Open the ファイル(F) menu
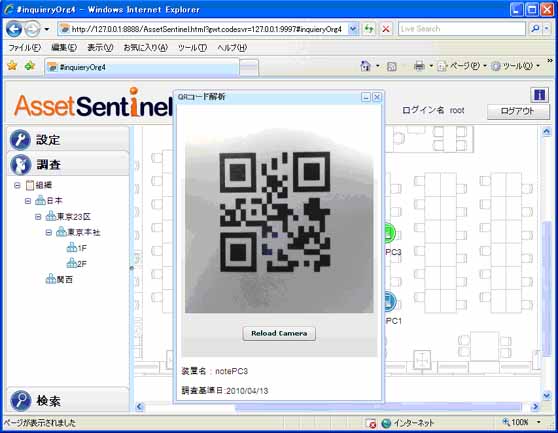The image size is (558, 433). [x=25, y=48]
